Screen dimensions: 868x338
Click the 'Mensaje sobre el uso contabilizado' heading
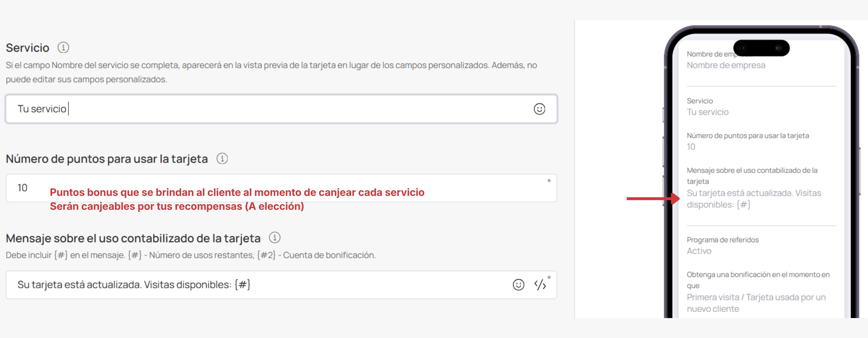[x=133, y=238]
